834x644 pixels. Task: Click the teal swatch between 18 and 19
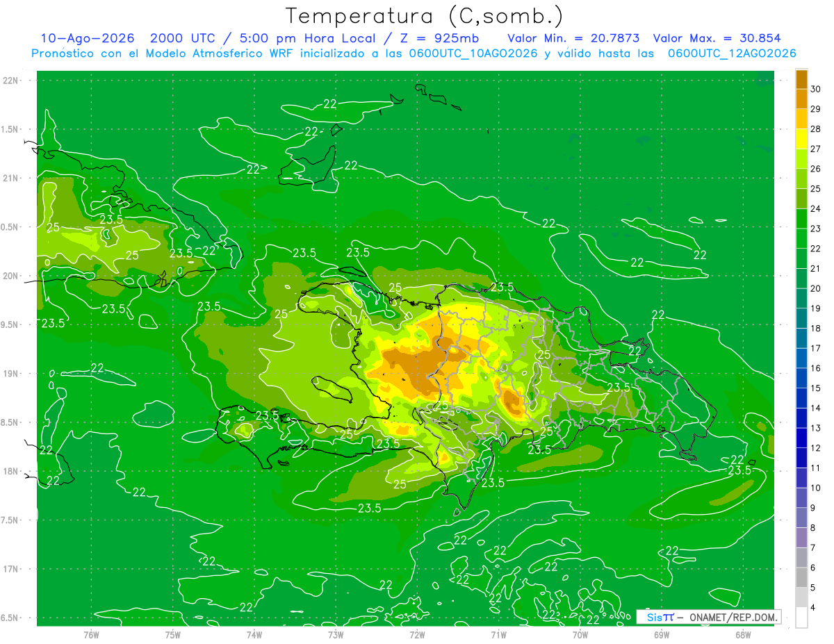click(801, 319)
